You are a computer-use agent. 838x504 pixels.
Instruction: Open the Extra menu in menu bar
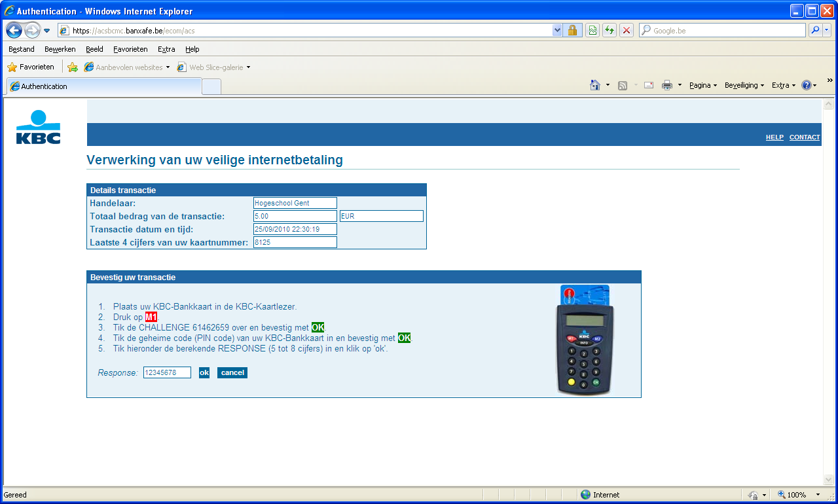point(166,49)
